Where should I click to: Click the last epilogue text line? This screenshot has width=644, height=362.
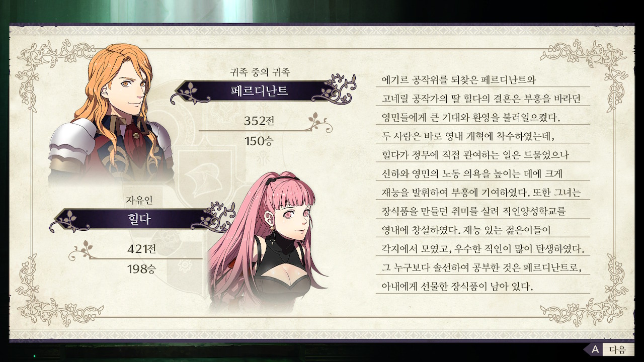[457, 287]
